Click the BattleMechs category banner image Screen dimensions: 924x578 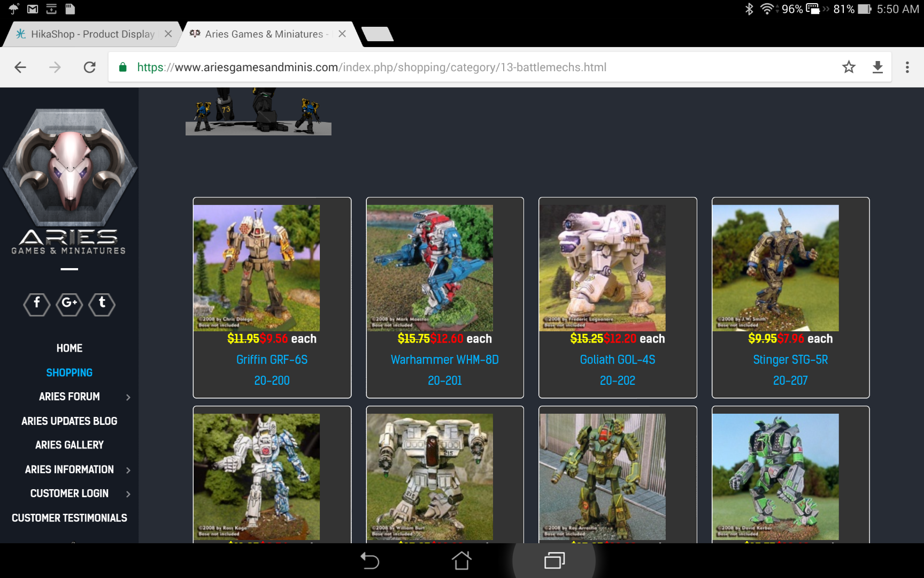(x=258, y=111)
